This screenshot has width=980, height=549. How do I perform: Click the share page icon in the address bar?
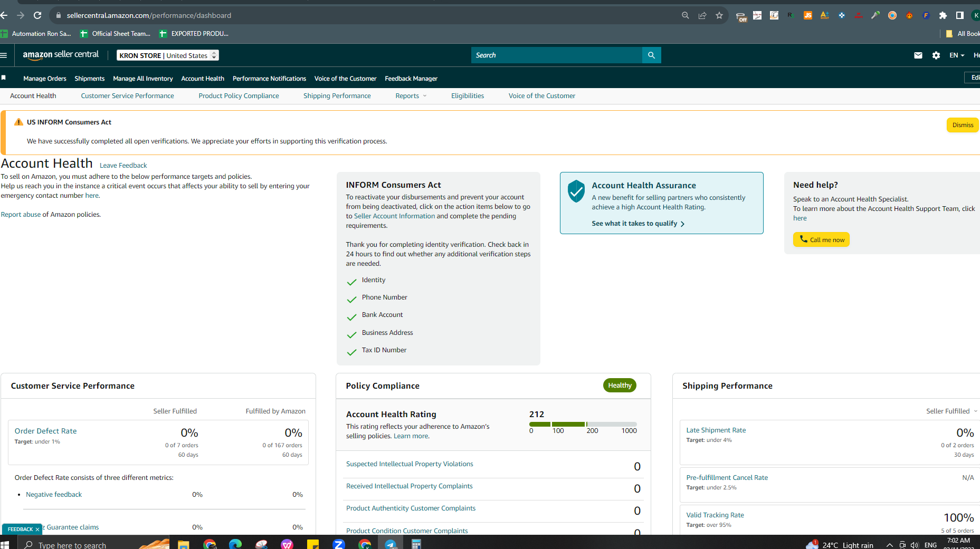pyautogui.click(x=702, y=15)
